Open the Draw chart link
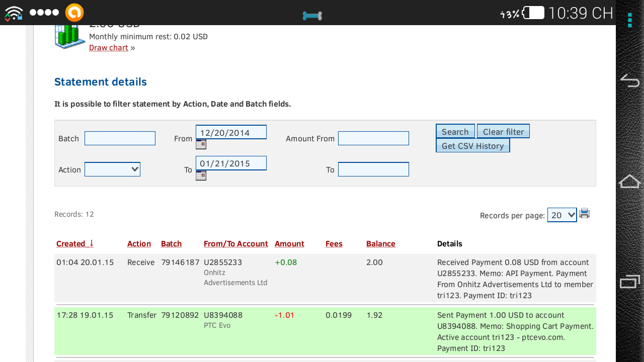The height and width of the screenshot is (362, 644). tap(109, 48)
